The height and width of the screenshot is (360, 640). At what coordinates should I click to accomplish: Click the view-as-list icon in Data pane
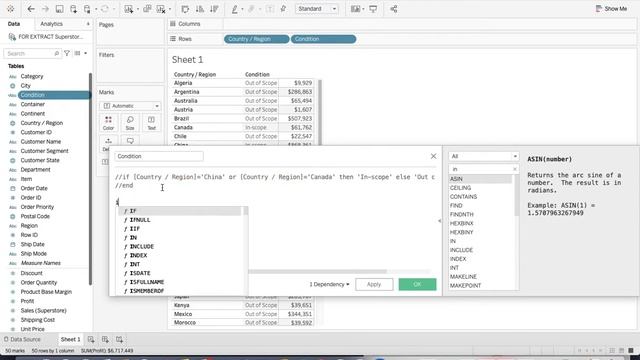click(x=78, y=53)
